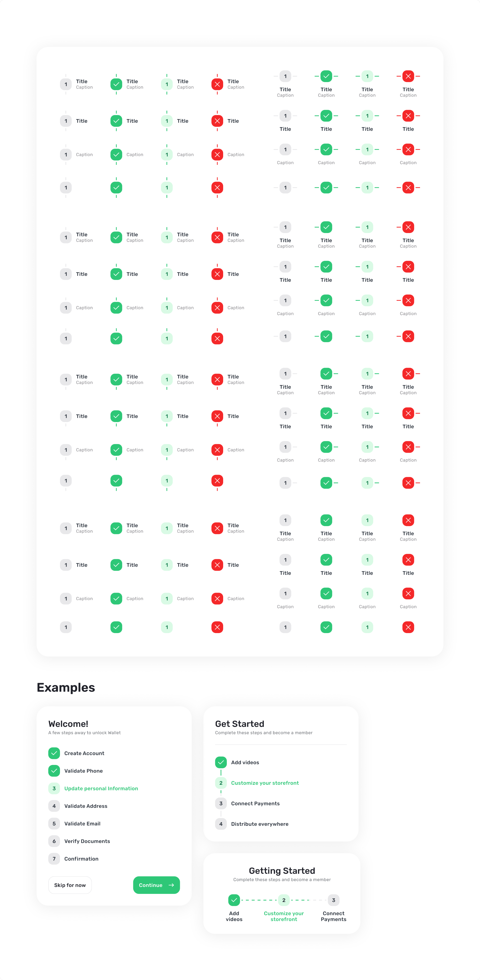Open the green Update personal Information label
The height and width of the screenshot is (980, 480).
[101, 788]
